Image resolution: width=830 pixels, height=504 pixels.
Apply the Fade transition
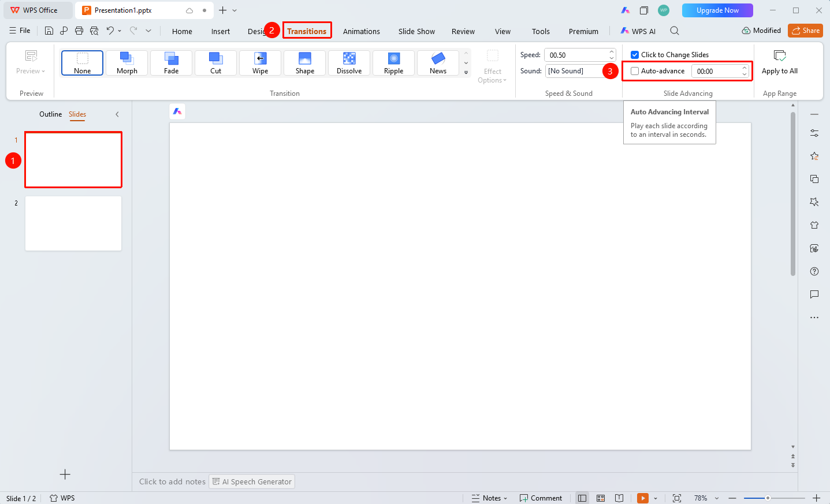pos(172,63)
